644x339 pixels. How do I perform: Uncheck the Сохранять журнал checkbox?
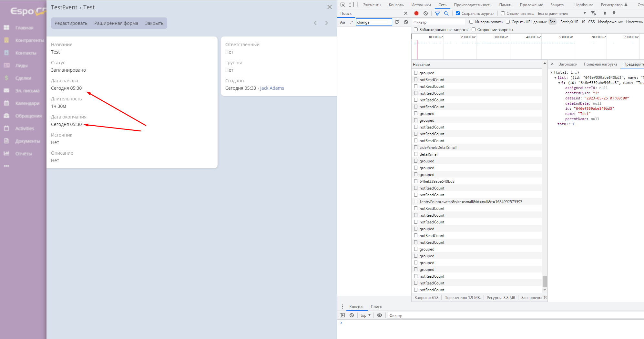click(458, 13)
